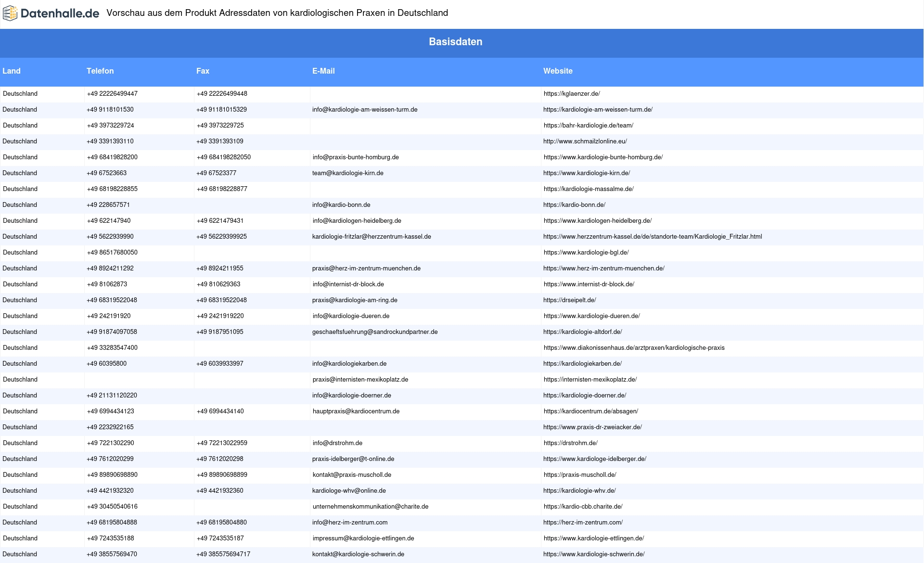Click the Fax column header
Viewport: 924px width, 563px height.
[x=203, y=71]
